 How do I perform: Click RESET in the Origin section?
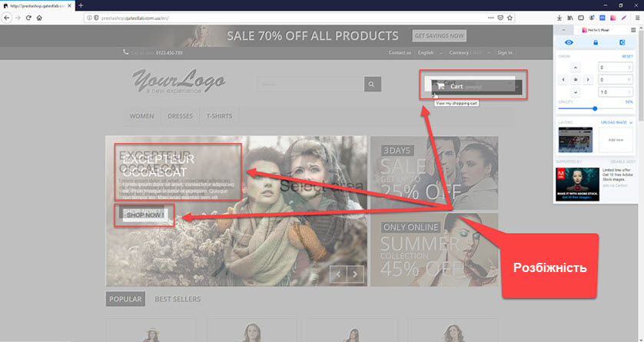click(627, 57)
